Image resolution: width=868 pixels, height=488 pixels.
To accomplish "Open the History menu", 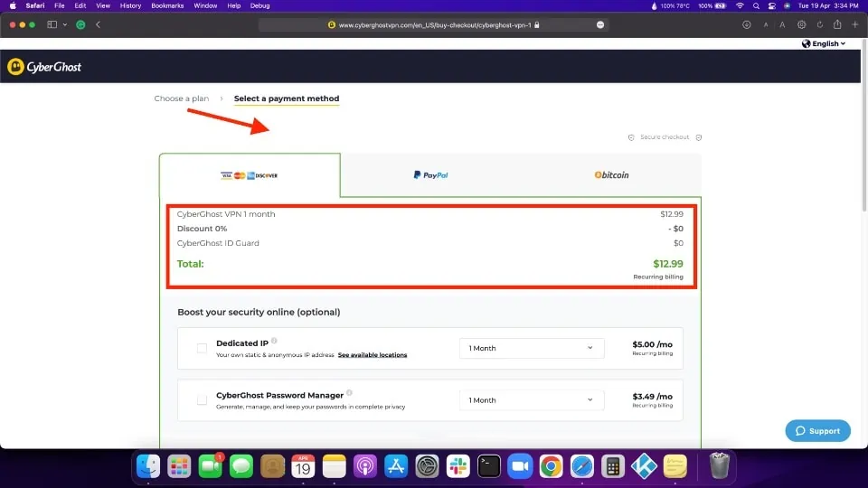I will pyautogui.click(x=130, y=5).
